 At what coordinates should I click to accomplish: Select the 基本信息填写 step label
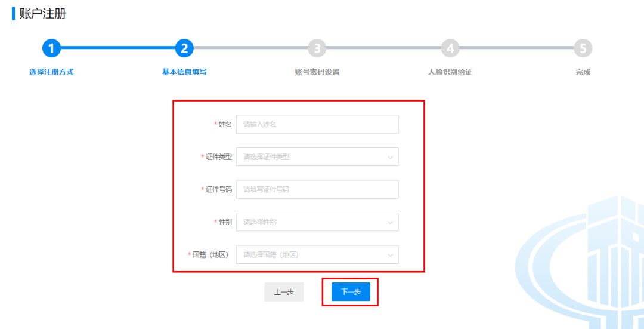184,72
